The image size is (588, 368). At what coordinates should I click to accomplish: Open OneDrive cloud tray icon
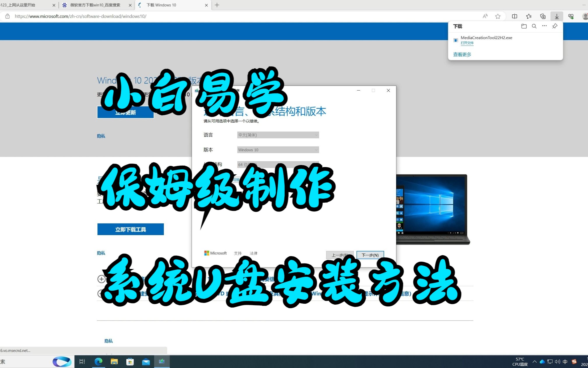[x=542, y=362]
